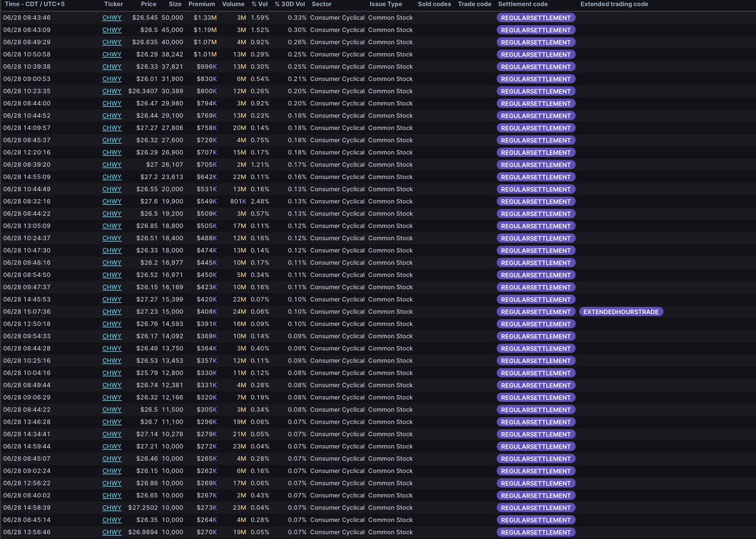Click the Extended trading code column header
Image resolution: width=756 pixels, height=539 pixels.
click(614, 4)
